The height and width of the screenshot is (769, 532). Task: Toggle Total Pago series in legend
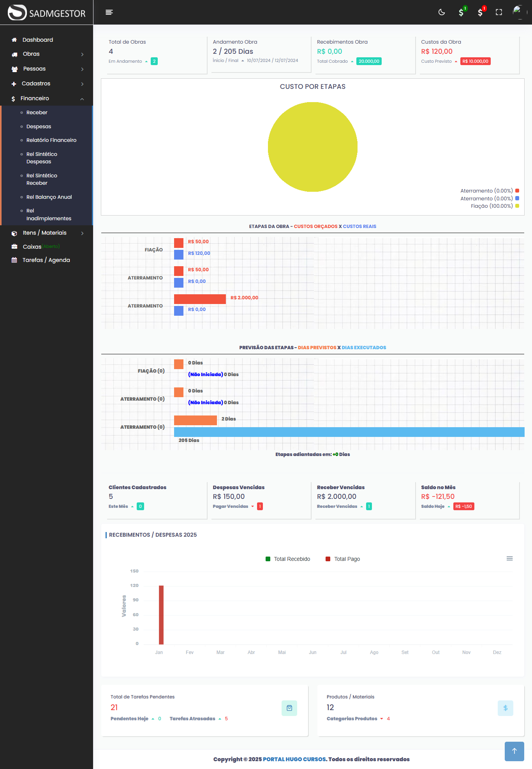pos(343,559)
